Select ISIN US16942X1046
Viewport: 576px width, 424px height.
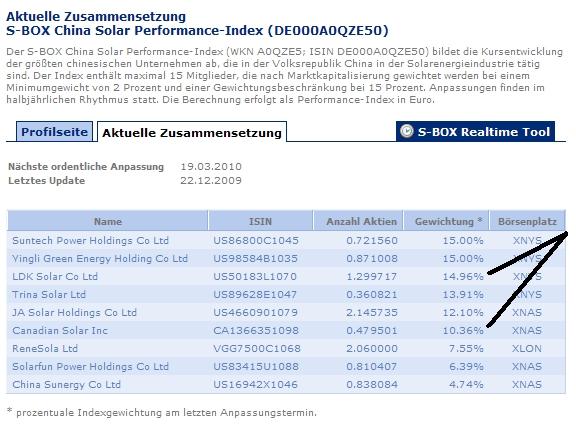coord(256,384)
